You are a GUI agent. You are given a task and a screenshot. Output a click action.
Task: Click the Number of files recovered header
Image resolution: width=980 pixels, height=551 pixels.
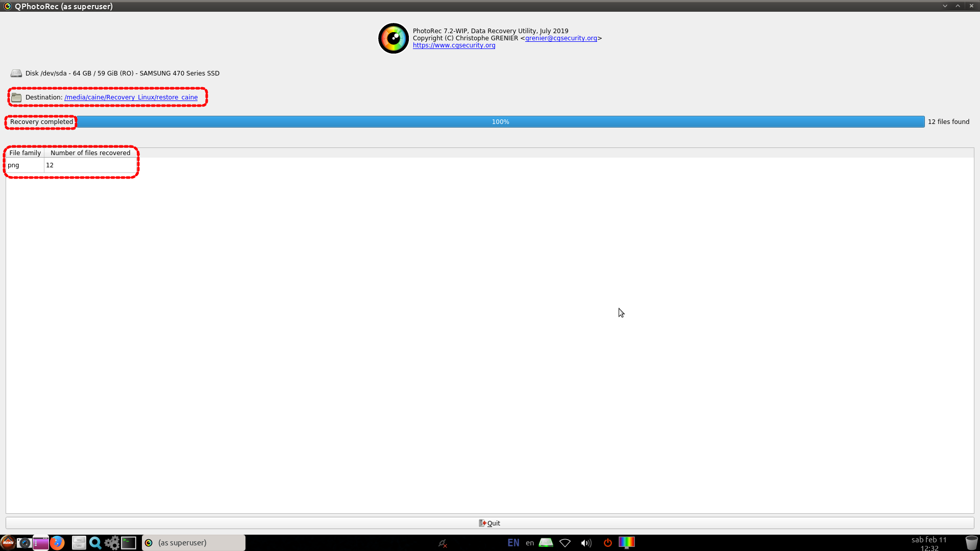[90, 153]
